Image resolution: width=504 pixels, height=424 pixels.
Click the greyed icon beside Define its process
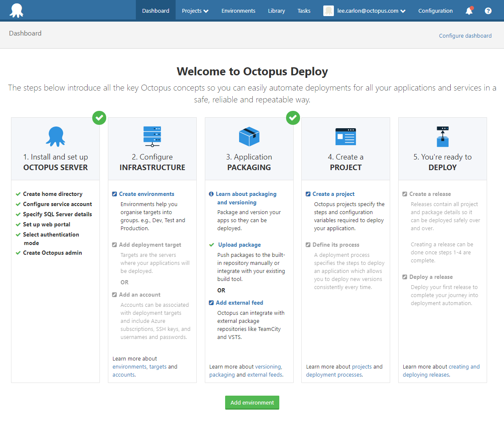click(308, 245)
